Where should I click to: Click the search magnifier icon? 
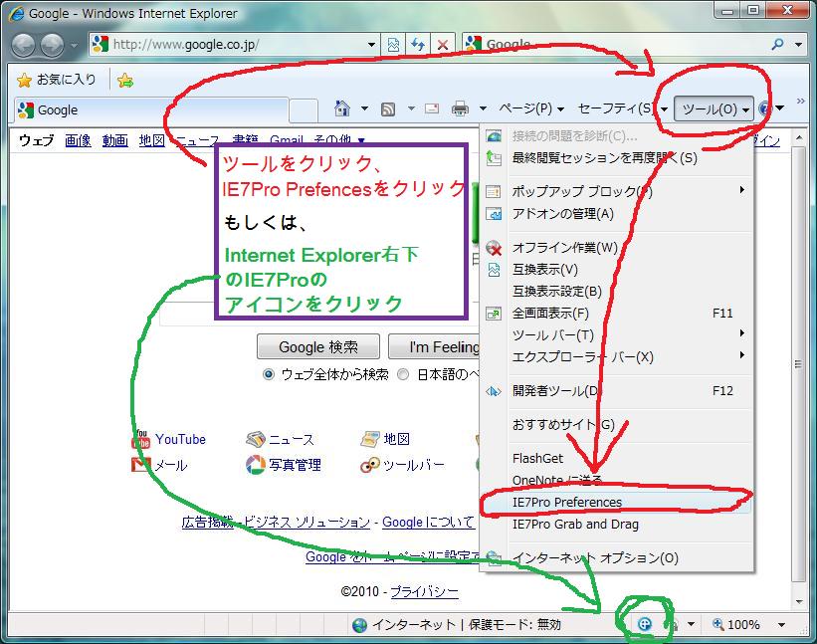[777, 45]
